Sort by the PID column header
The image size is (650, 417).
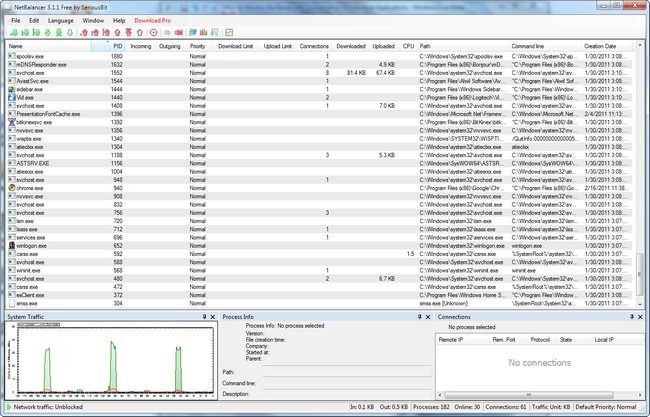pyautogui.click(x=108, y=46)
